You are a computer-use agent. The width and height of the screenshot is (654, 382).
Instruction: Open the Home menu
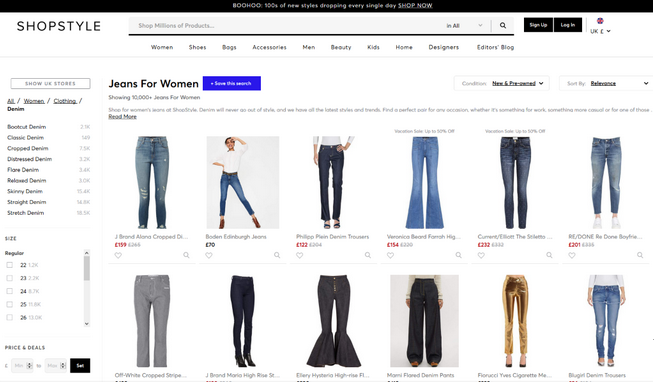[x=404, y=47]
